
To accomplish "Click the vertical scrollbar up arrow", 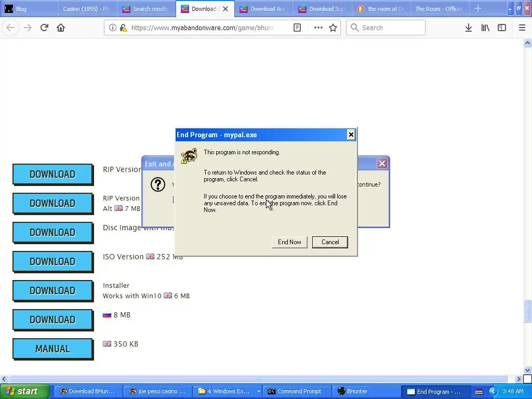I will 527,43.
